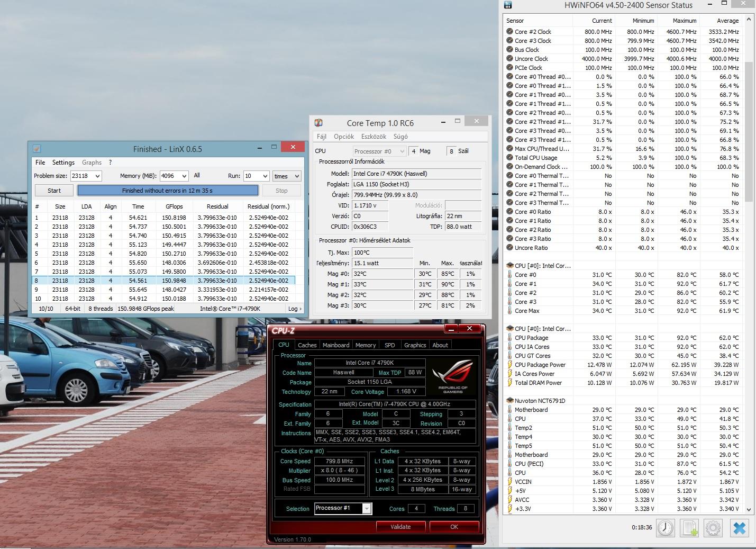Click the lightning icon beside VCCIN row
756x549 pixels.
click(510, 482)
